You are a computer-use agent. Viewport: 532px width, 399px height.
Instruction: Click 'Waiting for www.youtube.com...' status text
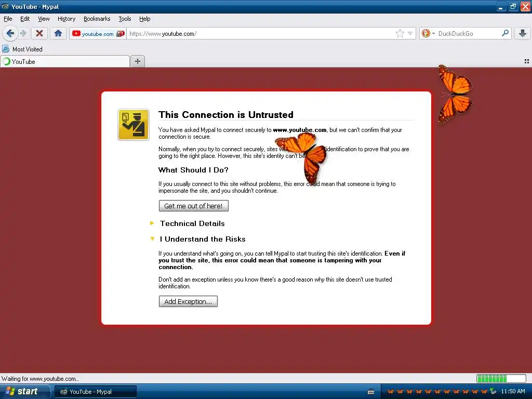(x=40, y=379)
